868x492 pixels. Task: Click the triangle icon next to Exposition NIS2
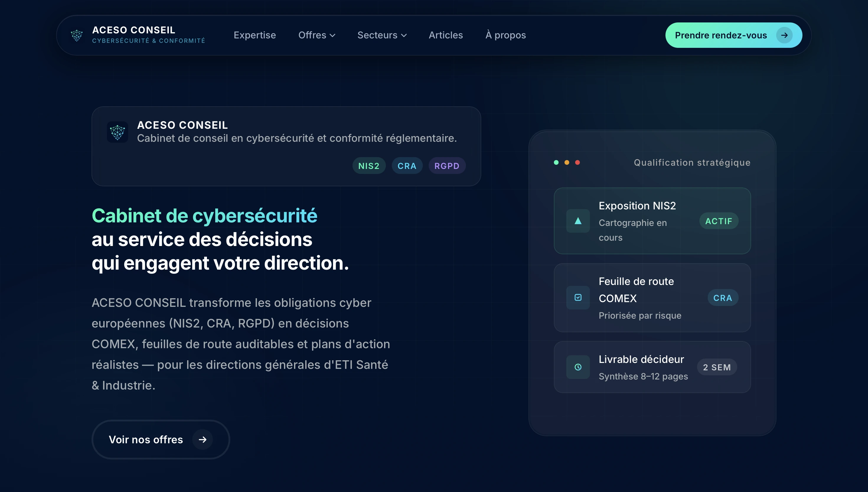[x=578, y=221]
